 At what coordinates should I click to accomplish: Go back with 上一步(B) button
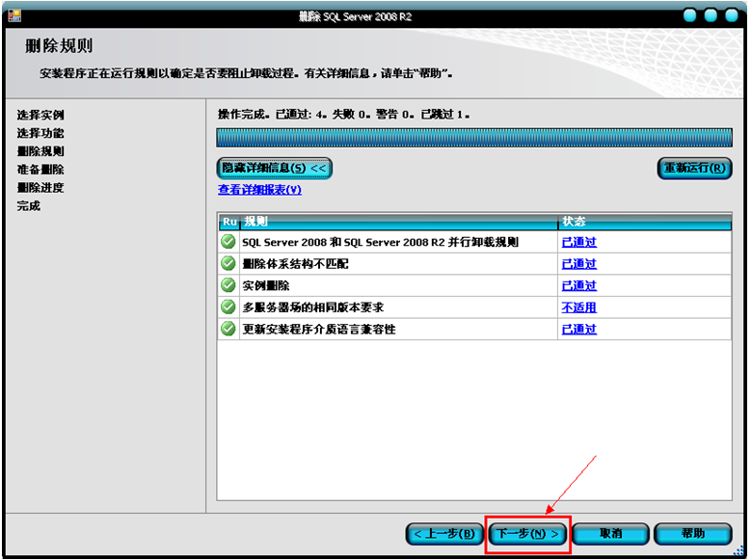(444, 534)
